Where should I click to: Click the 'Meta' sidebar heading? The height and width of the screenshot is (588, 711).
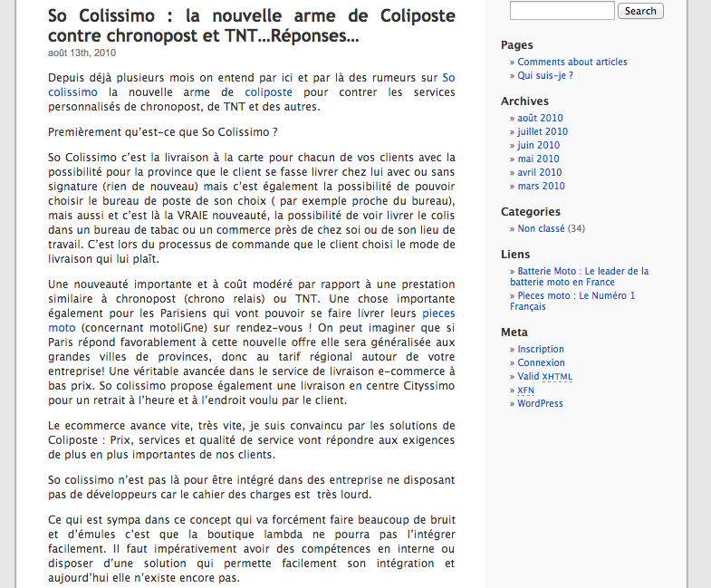514,333
